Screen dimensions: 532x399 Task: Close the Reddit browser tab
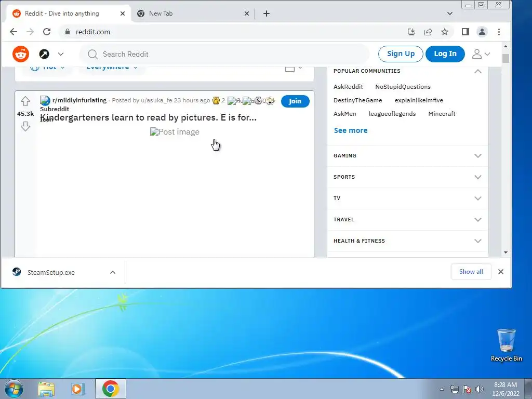[x=123, y=14]
